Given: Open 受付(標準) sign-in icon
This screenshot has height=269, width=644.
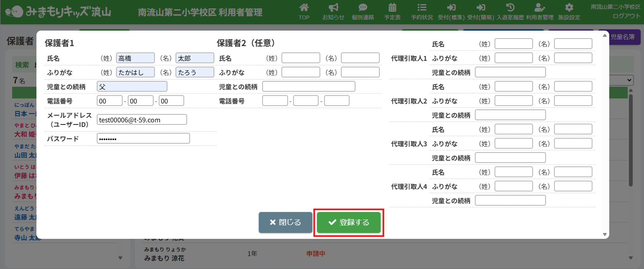Looking at the screenshot, I should [451, 8].
